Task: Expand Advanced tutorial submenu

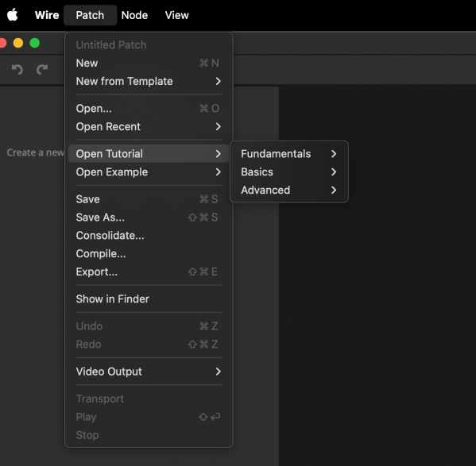Action: 289,190
